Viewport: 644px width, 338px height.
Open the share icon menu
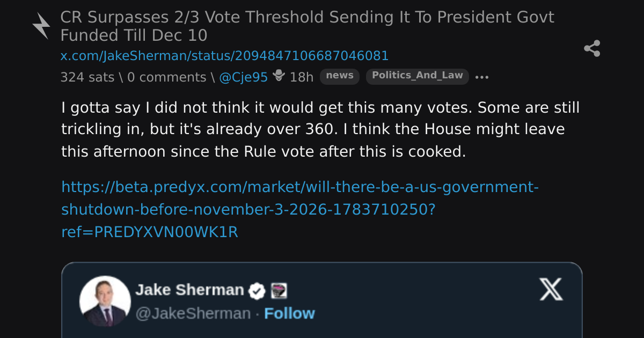tap(592, 48)
